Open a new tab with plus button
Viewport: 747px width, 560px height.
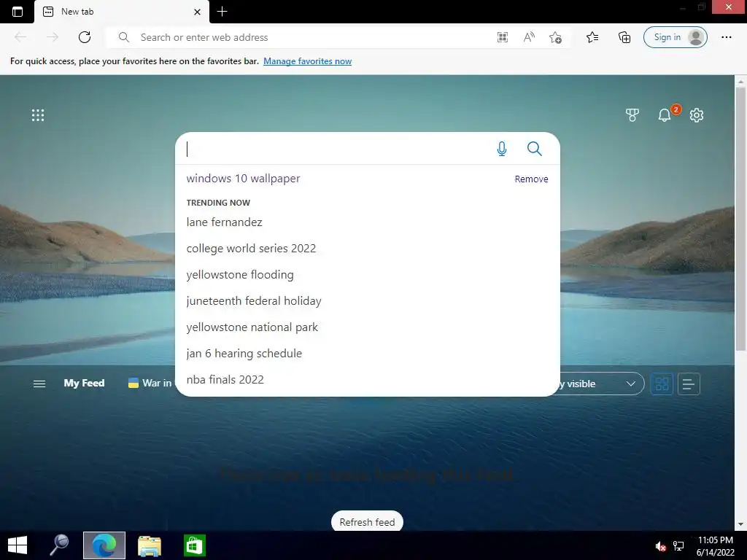click(x=222, y=12)
